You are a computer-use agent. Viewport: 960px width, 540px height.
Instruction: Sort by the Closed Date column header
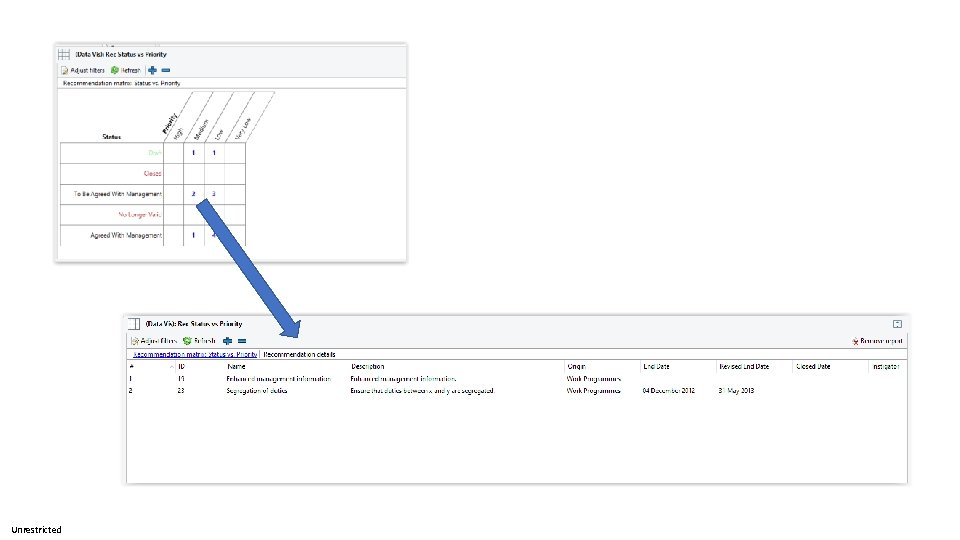coord(813,367)
